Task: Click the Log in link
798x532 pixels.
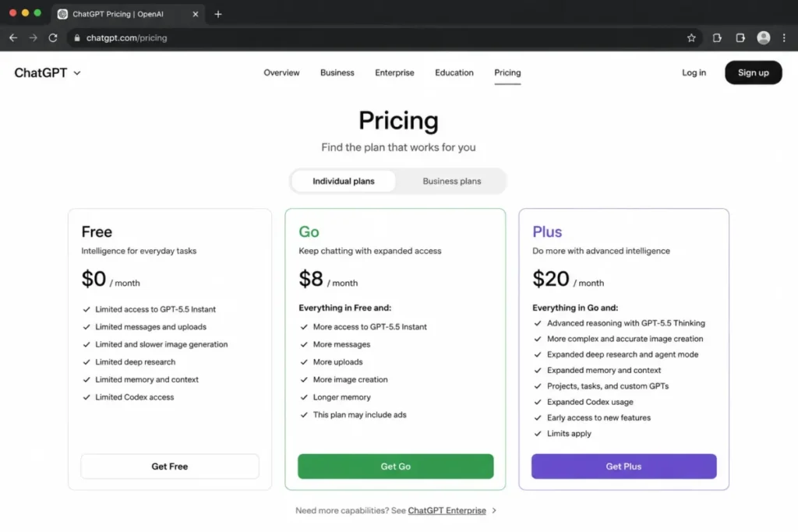Action: click(694, 72)
